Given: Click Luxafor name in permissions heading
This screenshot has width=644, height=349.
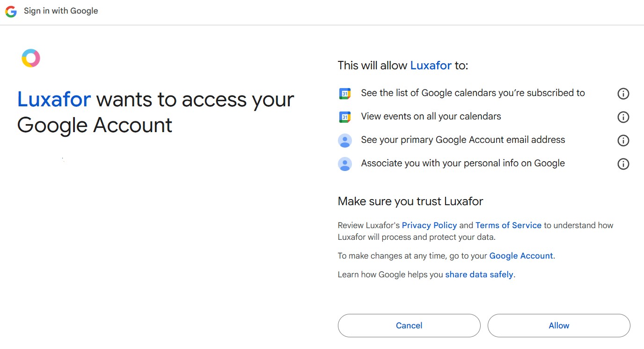Looking at the screenshot, I should [431, 66].
